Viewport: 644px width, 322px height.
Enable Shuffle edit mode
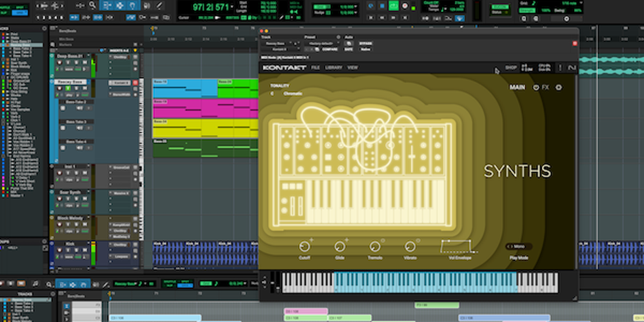pos(5,8)
